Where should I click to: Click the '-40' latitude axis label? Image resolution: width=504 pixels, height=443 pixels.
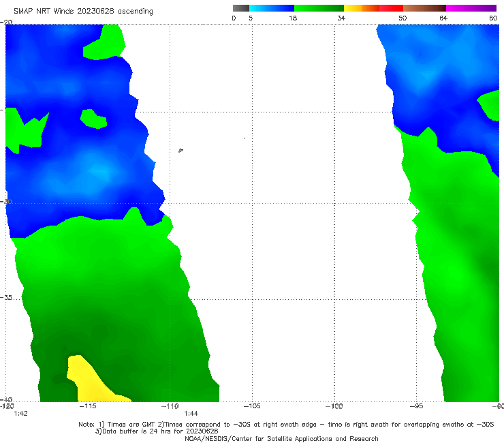pyautogui.click(x=6, y=399)
